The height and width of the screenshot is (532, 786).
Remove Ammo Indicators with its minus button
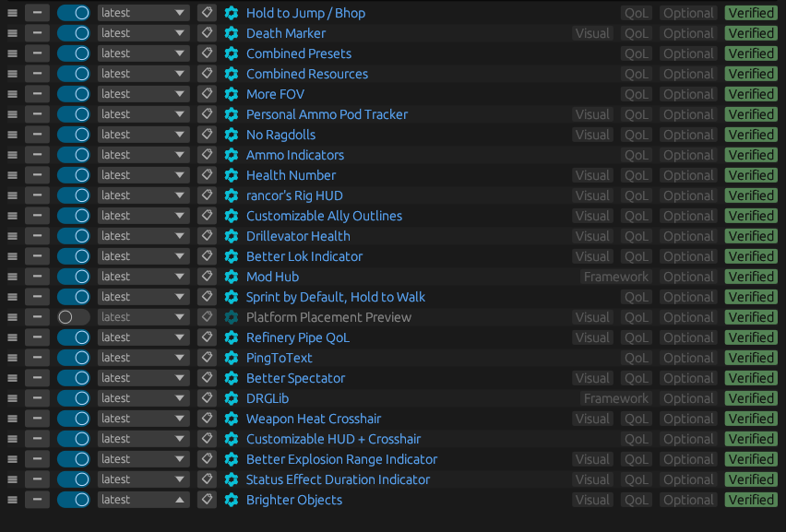(x=37, y=155)
